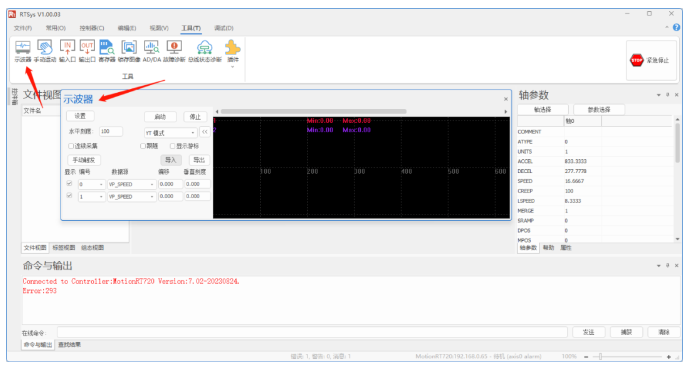Click the emergency stop (紧急停止) button
This screenshot has height=370, width=692.
(x=650, y=60)
